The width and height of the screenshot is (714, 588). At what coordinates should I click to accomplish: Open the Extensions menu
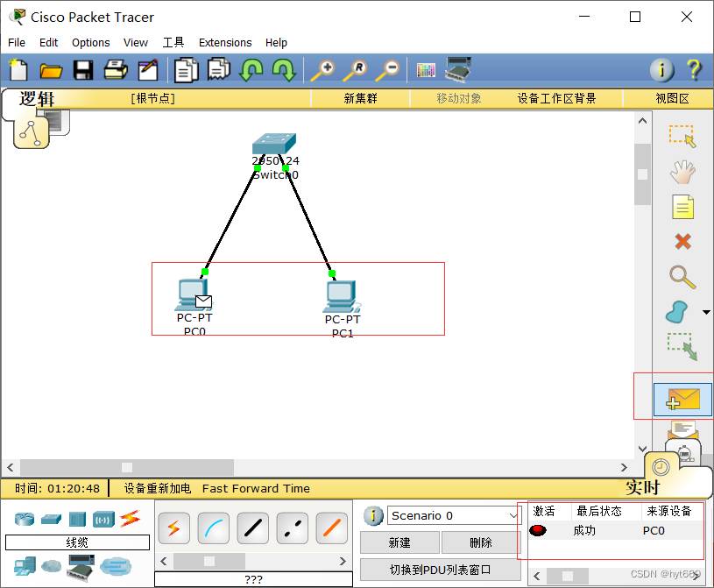[x=225, y=43]
